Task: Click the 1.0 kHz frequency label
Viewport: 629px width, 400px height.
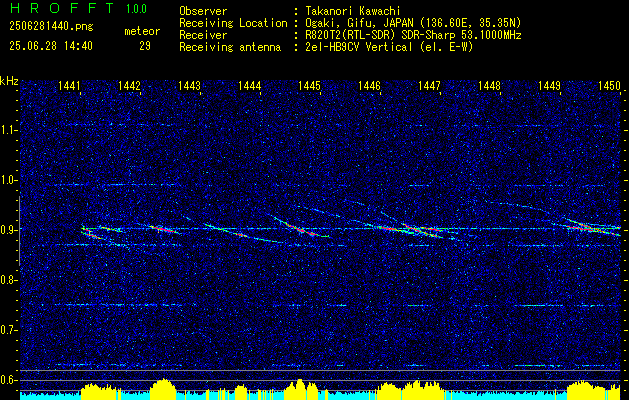Action: [7, 180]
